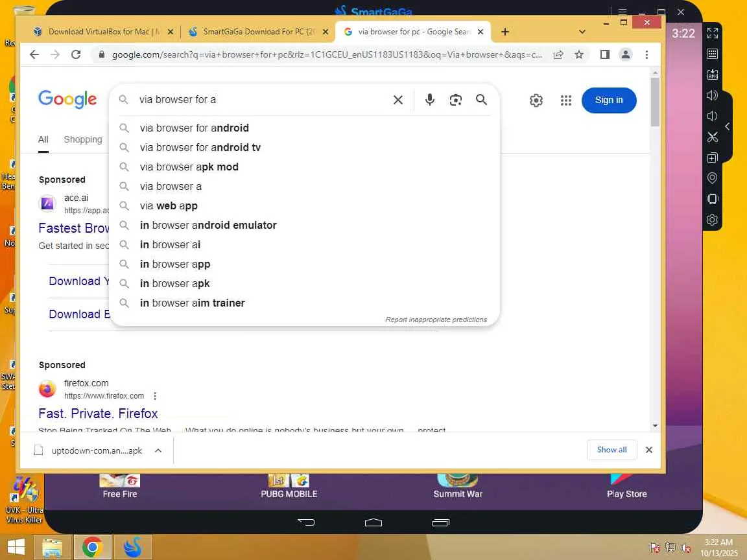747x560 pixels.
Task: Pick suggestion in browser aim trainer
Action: [x=304, y=303]
